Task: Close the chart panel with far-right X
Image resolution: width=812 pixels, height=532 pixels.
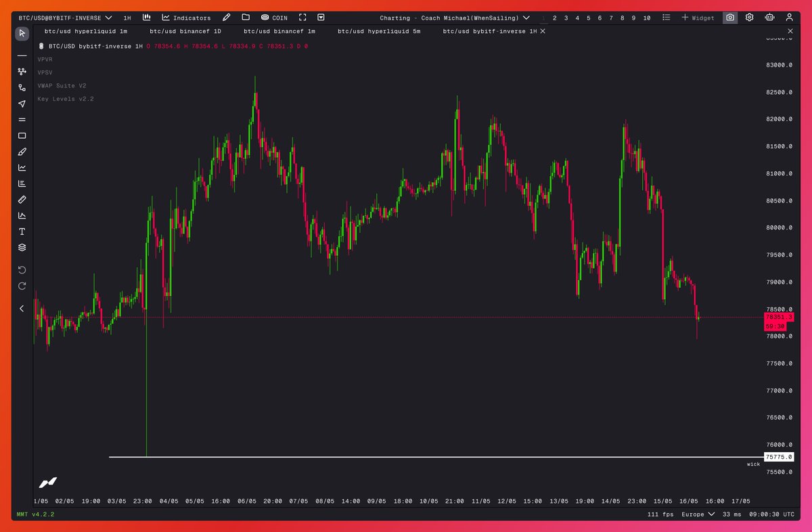Action: pos(791,31)
